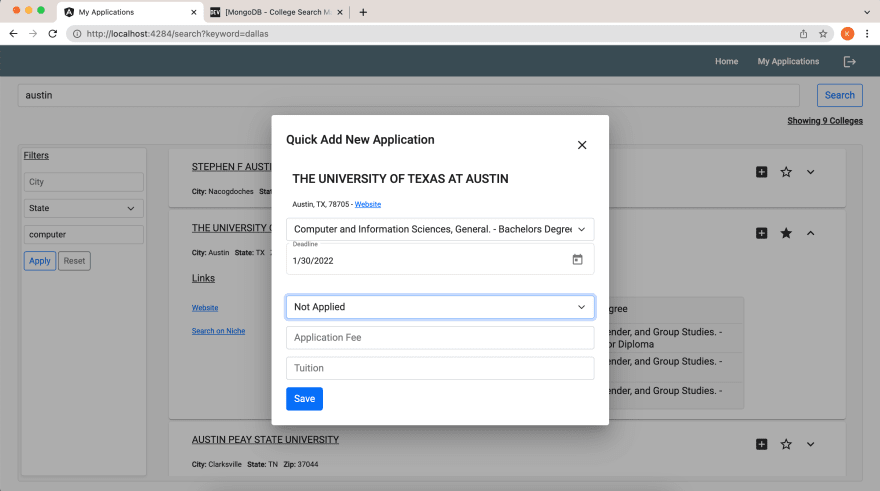Click the site information icon

tap(77, 34)
